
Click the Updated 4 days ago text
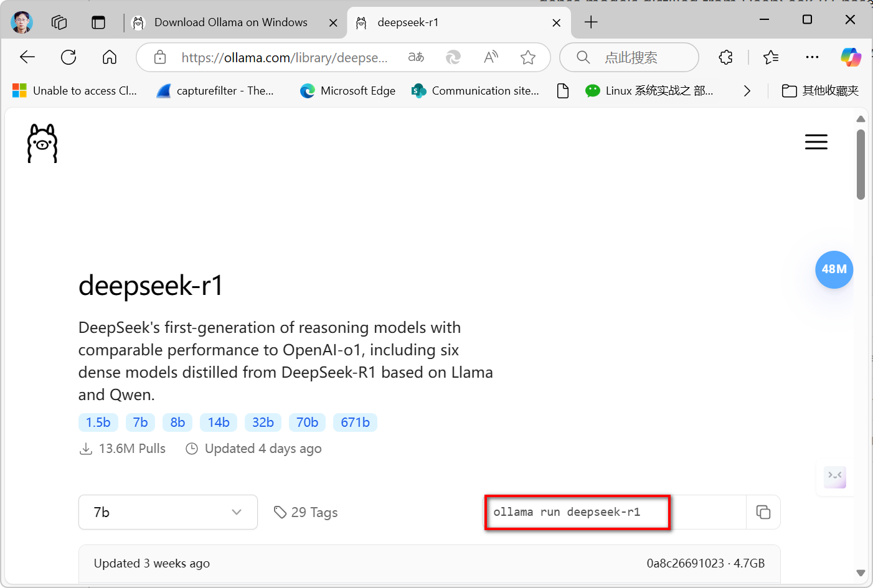tap(263, 449)
